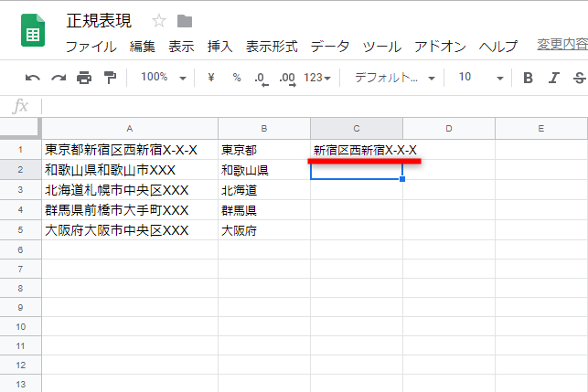Click the active cell C2
588x392 pixels.
(357, 171)
